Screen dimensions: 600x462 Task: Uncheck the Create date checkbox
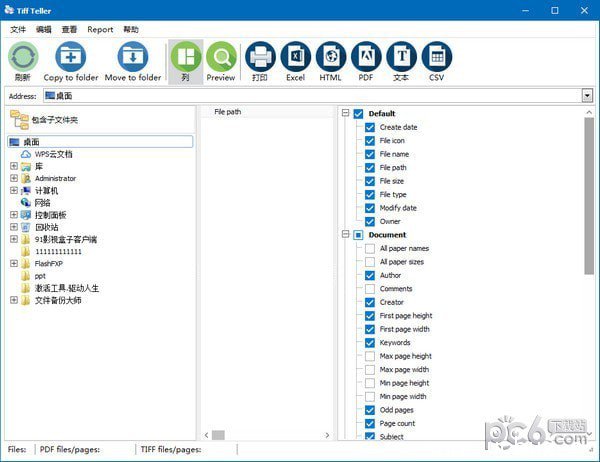point(369,127)
